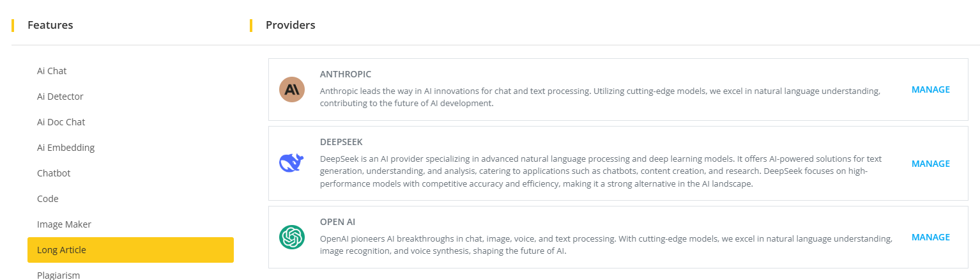Viewport: 980px width, 280px height.
Task: Go to Ai Embedding feature
Action: [66, 148]
